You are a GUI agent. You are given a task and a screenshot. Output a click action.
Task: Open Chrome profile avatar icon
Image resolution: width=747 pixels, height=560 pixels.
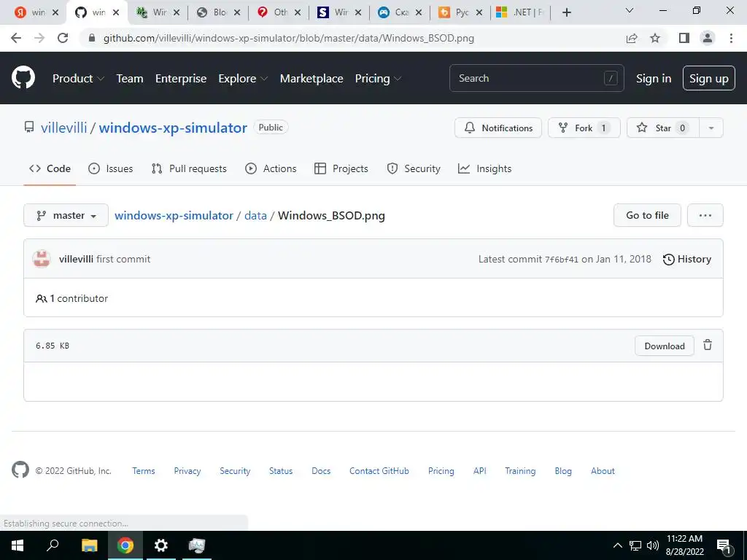(x=708, y=38)
